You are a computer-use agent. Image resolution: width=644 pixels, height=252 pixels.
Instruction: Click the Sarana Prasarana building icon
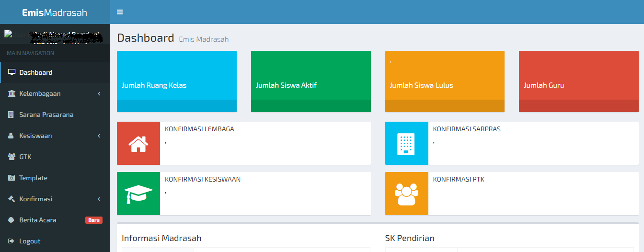11,115
